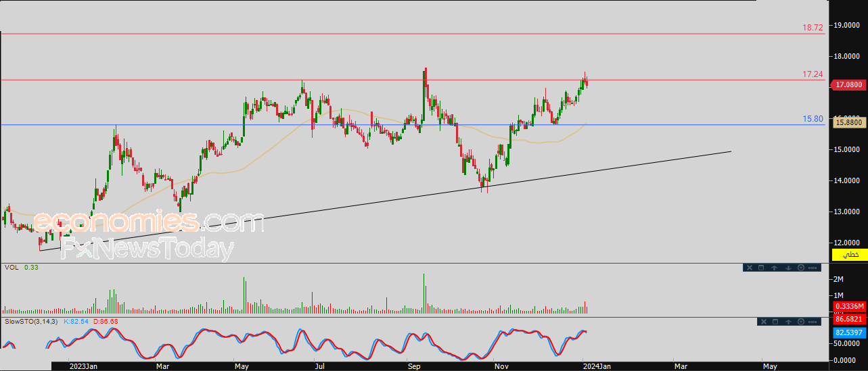Close the SlowSTO indicator panel
The height and width of the screenshot is (371, 868).
764,322
